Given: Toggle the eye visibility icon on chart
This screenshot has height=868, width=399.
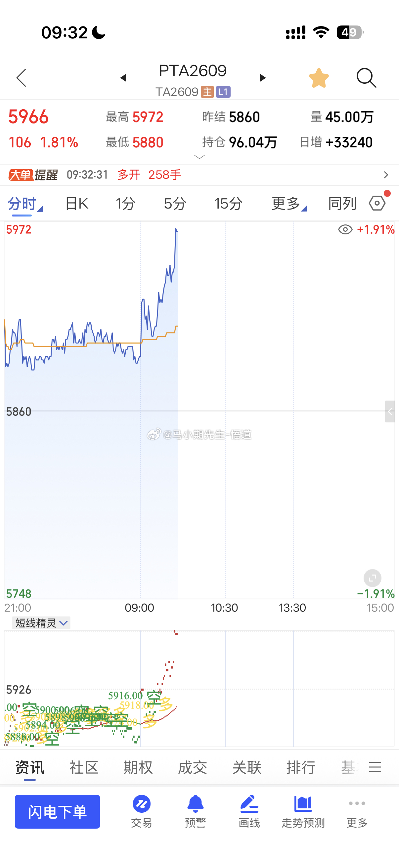Looking at the screenshot, I should 345,230.
